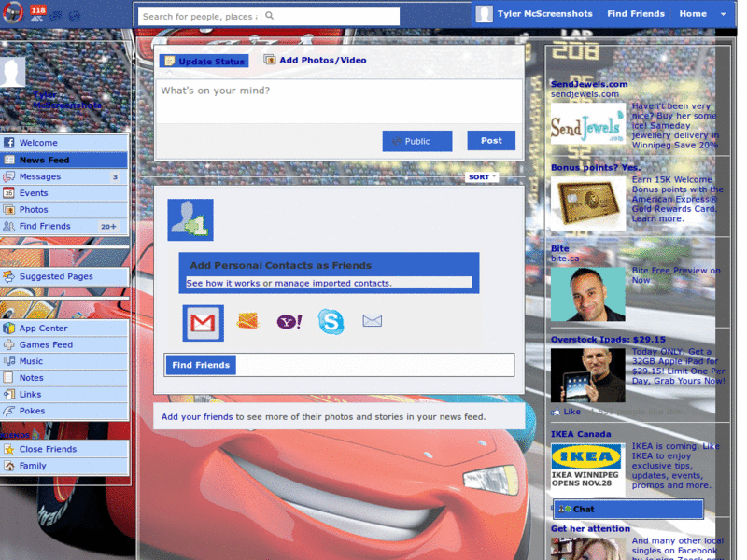
Task: Click the Bite ad photo
Action: pos(588,294)
